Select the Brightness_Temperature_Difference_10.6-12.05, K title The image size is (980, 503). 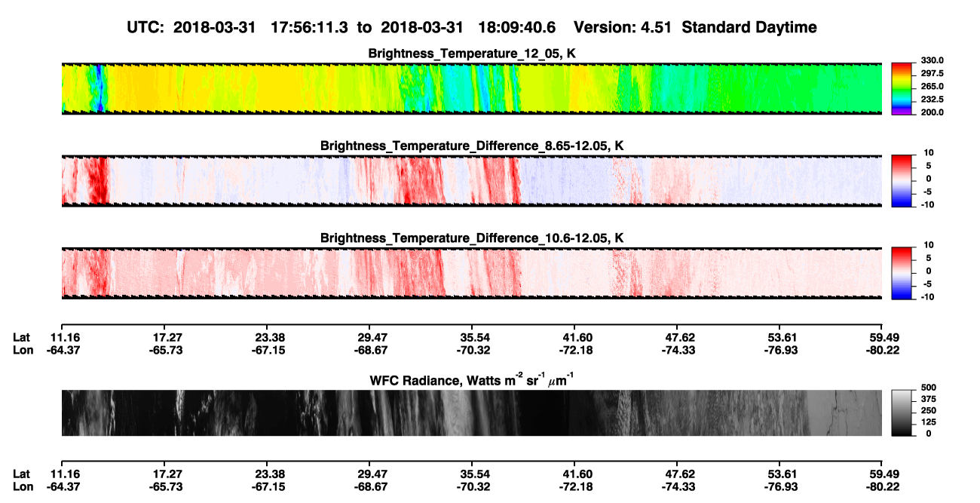tap(472, 238)
